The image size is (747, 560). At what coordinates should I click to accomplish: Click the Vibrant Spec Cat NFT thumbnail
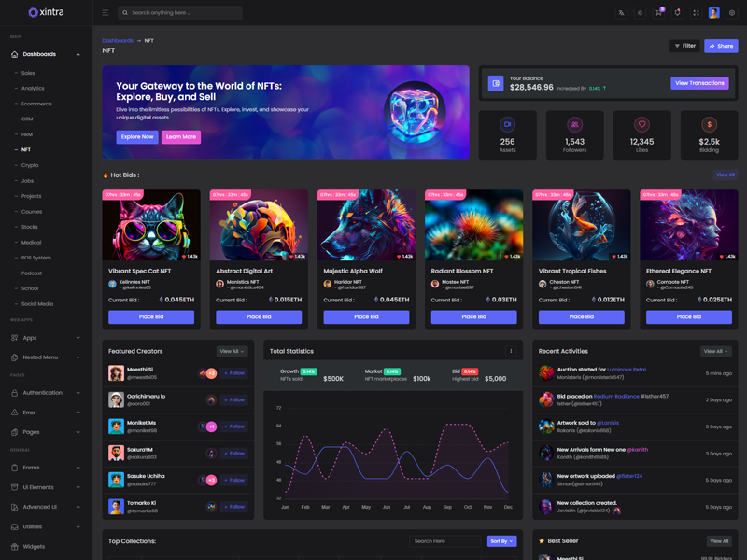(x=151, y=226)
